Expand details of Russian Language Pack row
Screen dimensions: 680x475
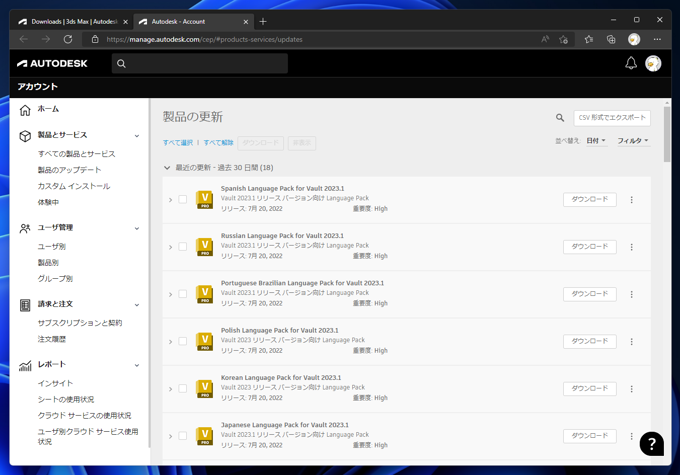coord(170,247)
